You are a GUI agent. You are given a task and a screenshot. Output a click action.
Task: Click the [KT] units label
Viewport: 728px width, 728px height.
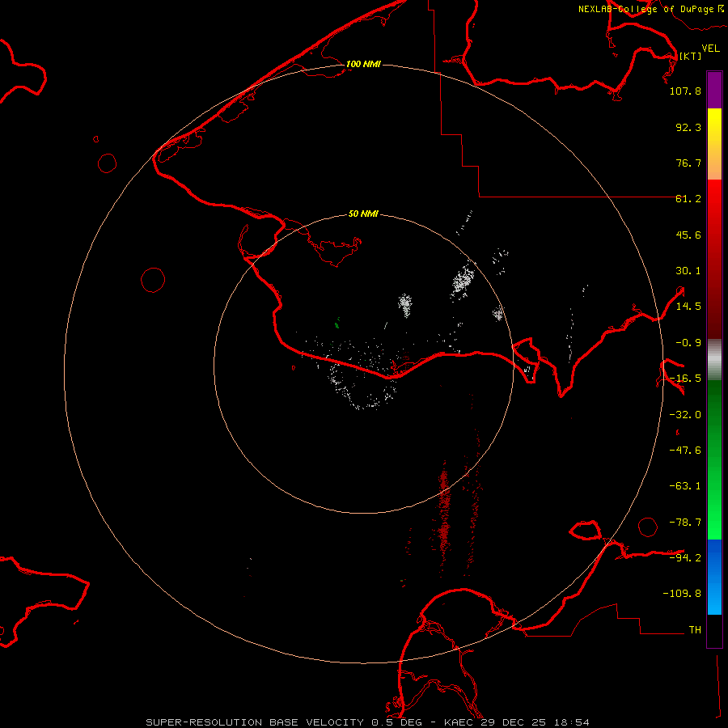click(690, 56)
